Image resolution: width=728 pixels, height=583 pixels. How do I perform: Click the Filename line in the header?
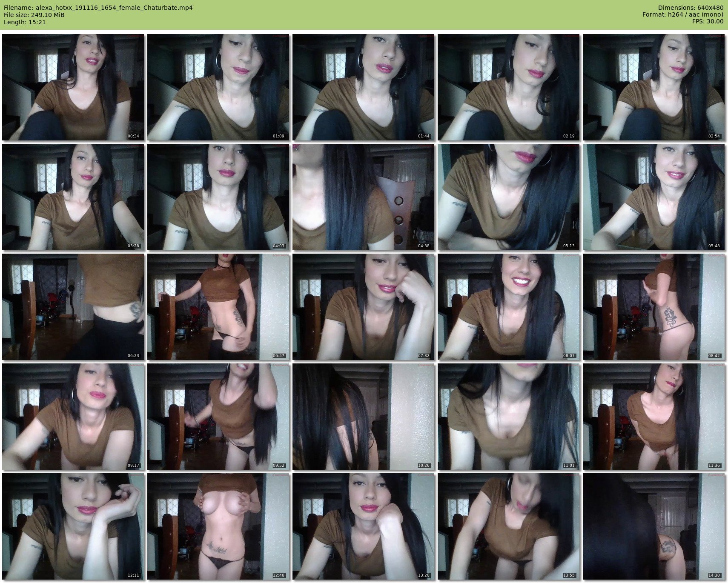(98, 8)
